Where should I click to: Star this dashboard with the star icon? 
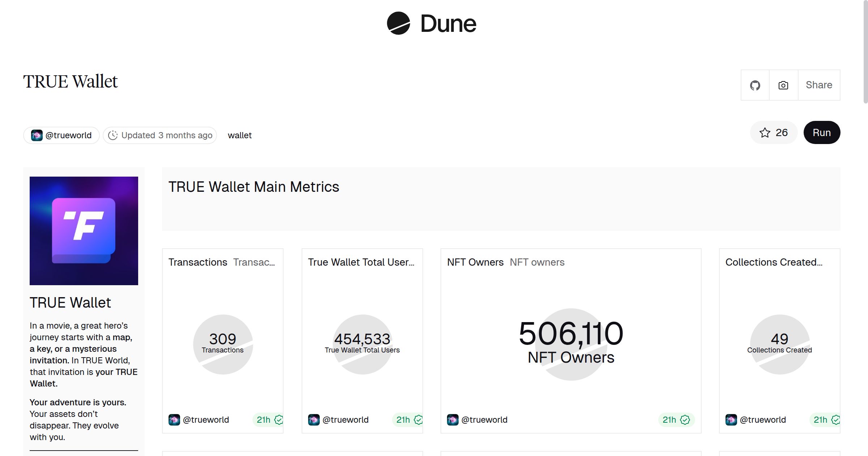pos(765,133)
